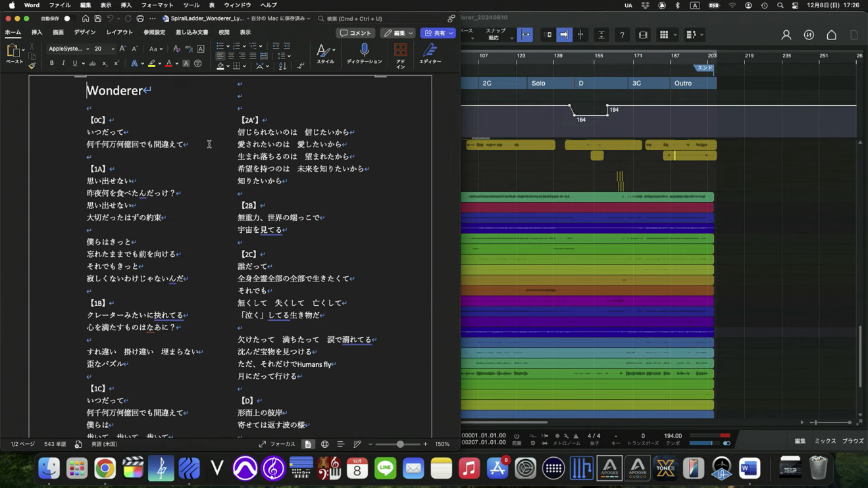This screenshot has height=488, width=868.
Task: Apply italic formatting with I icon
Action: 63,64
